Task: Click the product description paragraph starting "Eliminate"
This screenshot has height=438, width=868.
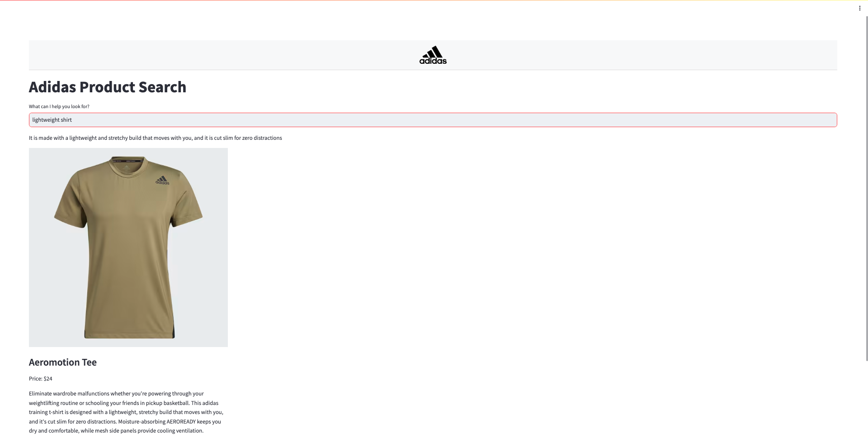Action: pos(126,412)
